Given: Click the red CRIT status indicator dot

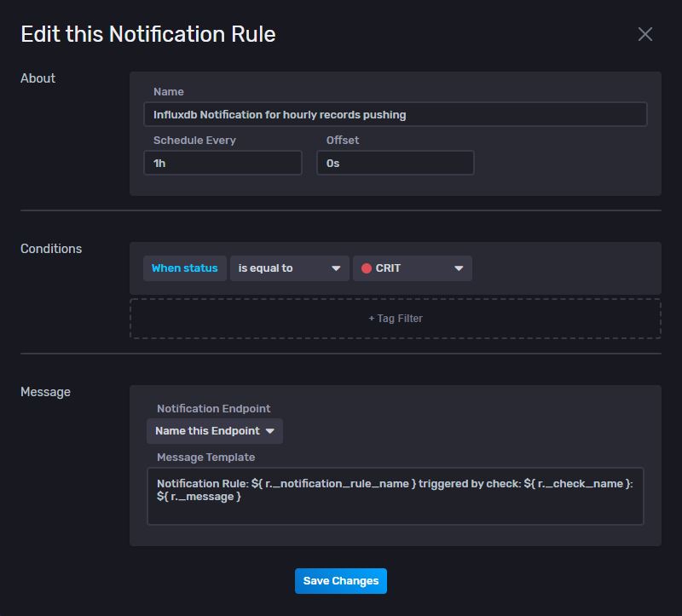Looking at the screenshot, I should (x=367, y=268).
